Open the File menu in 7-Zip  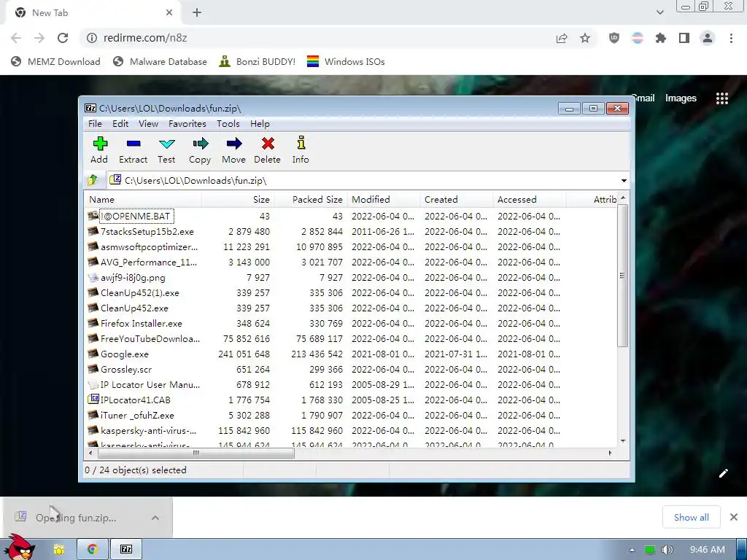pyautogui.click(x=95, y=124)
